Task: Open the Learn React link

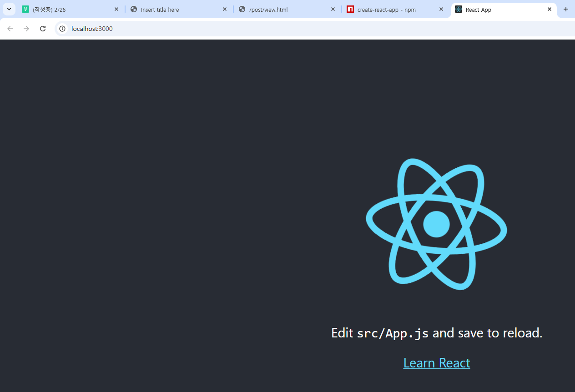Action: click(437, 363)
